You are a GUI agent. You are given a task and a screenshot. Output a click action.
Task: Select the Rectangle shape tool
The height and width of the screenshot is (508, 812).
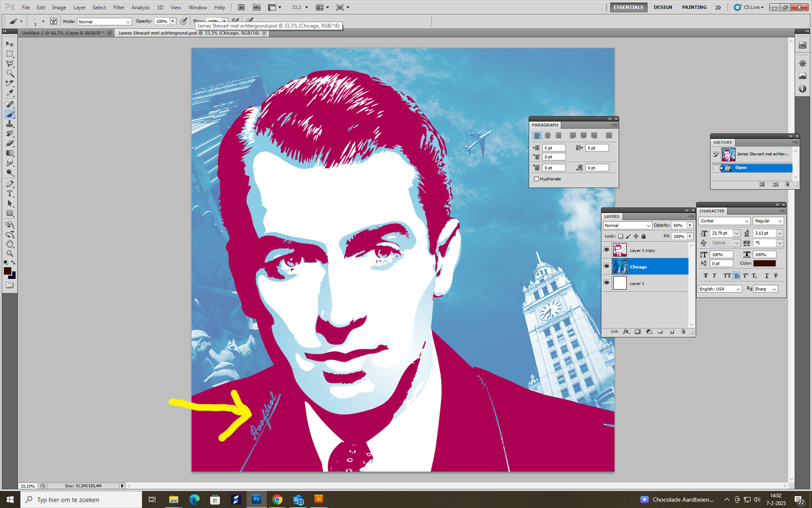[x=10, y=213]
